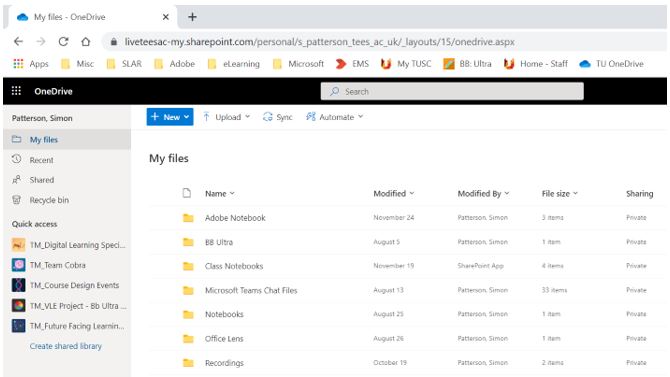670x377 pixels.
Task: Open TM_Future Facing Learnin... library
Action: click(68, 326)
